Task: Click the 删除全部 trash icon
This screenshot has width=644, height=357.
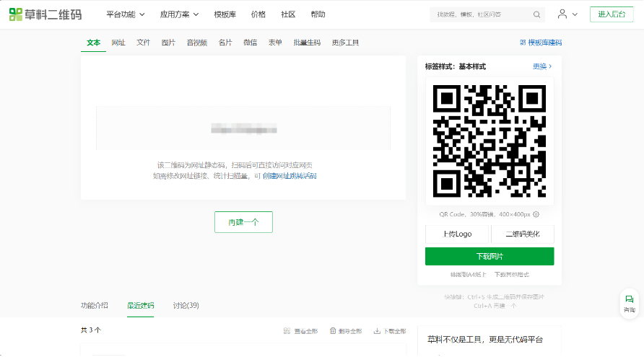Action: 333,331
